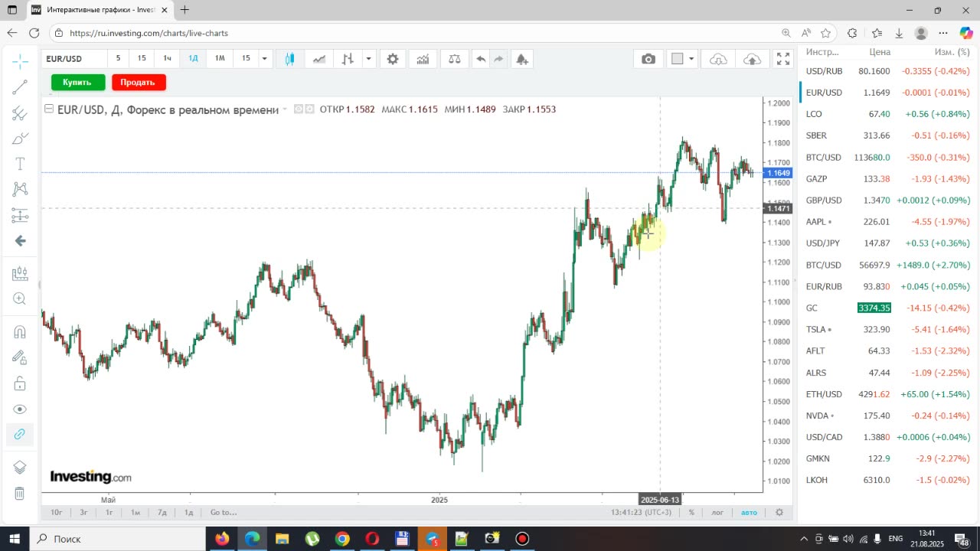Open bottom-right chart settings gear
Image resolution: width=980 pixels, height=551 pixels.
point(779,512)
